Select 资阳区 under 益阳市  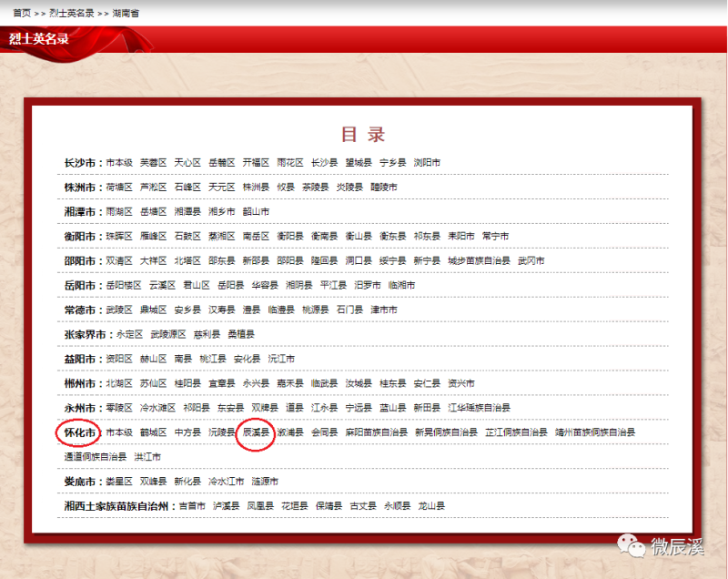tap(119, 359)
